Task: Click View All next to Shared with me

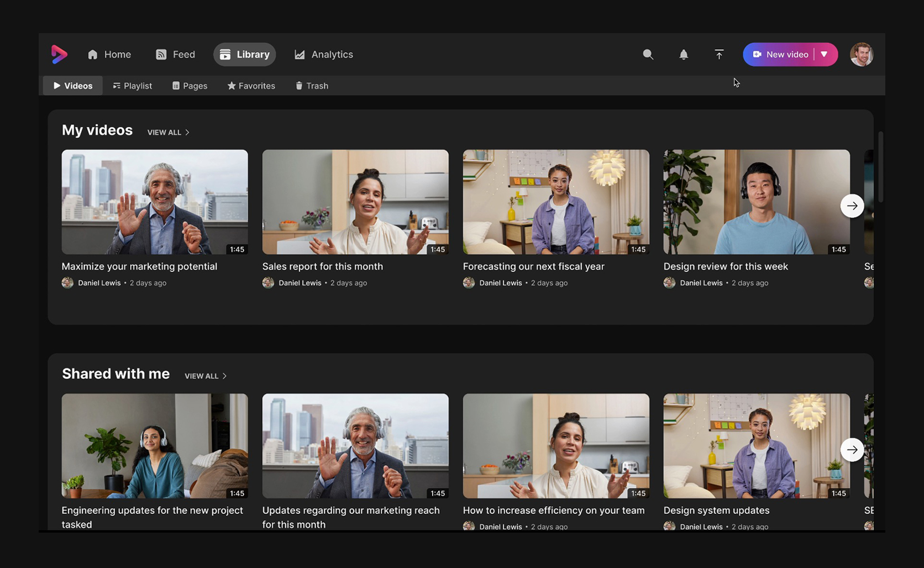Action: (x=206, y=376)
